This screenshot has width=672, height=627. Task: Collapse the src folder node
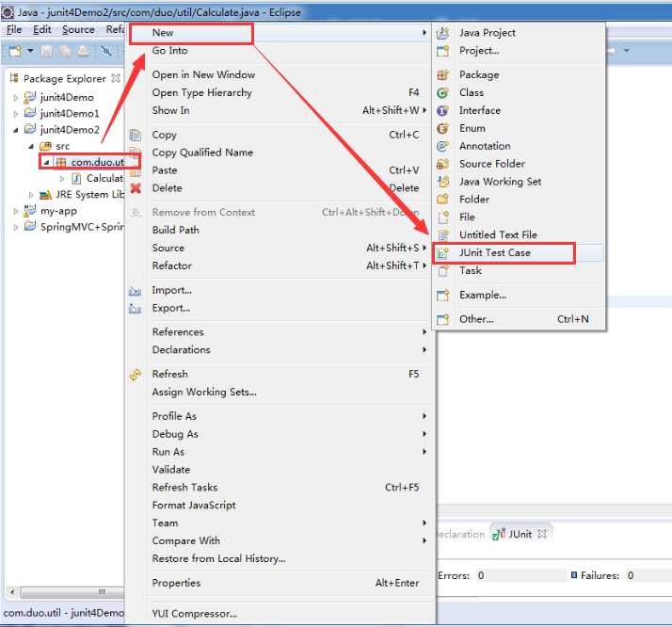click(x=31, y=146)
